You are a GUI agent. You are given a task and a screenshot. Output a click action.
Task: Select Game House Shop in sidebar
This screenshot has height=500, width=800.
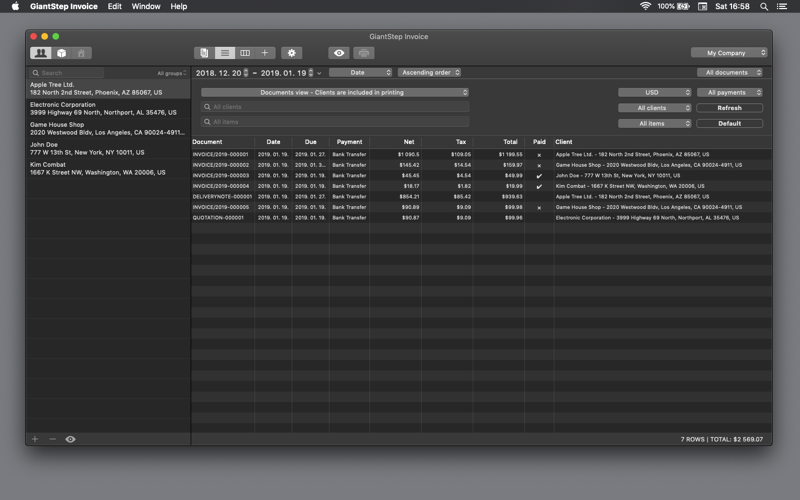point(108,129)
